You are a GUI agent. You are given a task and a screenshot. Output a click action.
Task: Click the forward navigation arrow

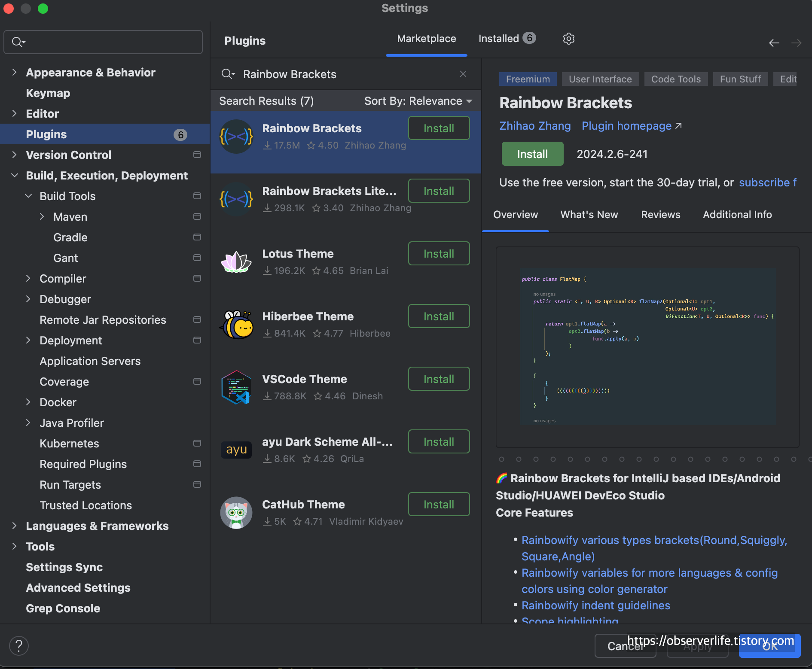click(x=797, y=43)
